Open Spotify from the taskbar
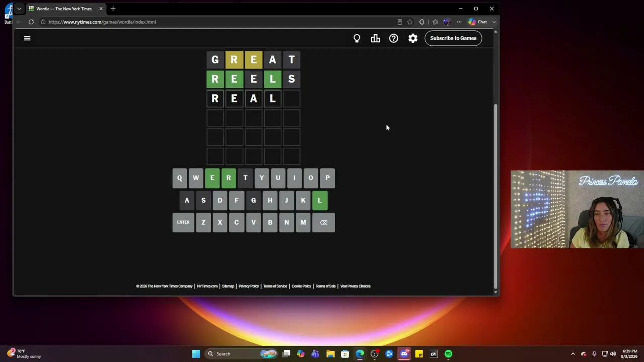 coord(448,354)
